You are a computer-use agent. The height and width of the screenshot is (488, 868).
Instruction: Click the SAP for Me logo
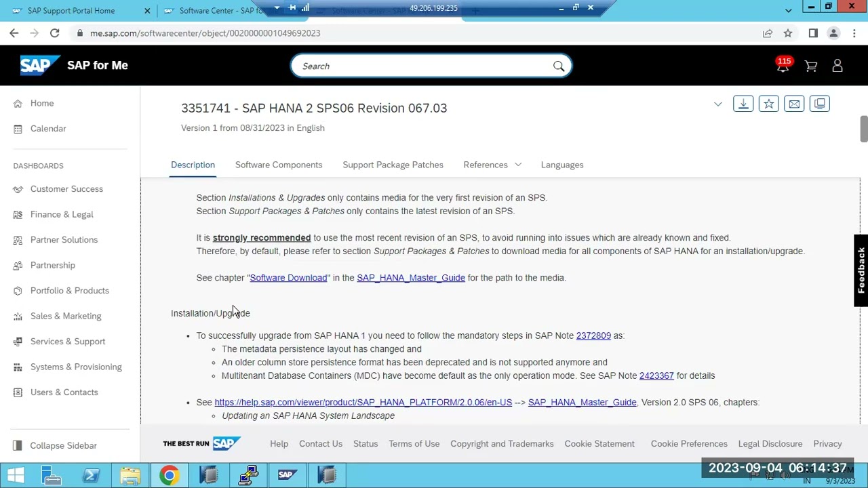pos(74,65)
